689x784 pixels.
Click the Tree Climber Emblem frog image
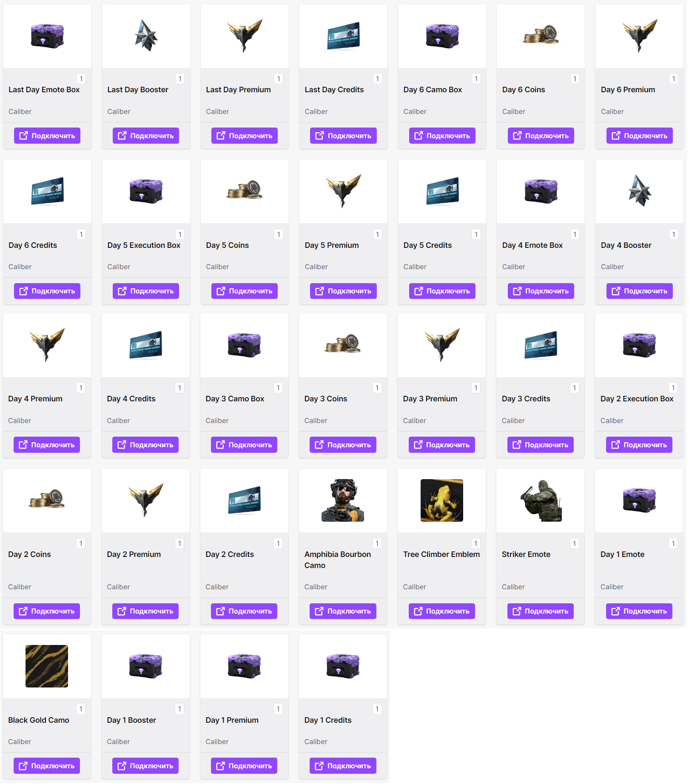click(x=442, y=500)
